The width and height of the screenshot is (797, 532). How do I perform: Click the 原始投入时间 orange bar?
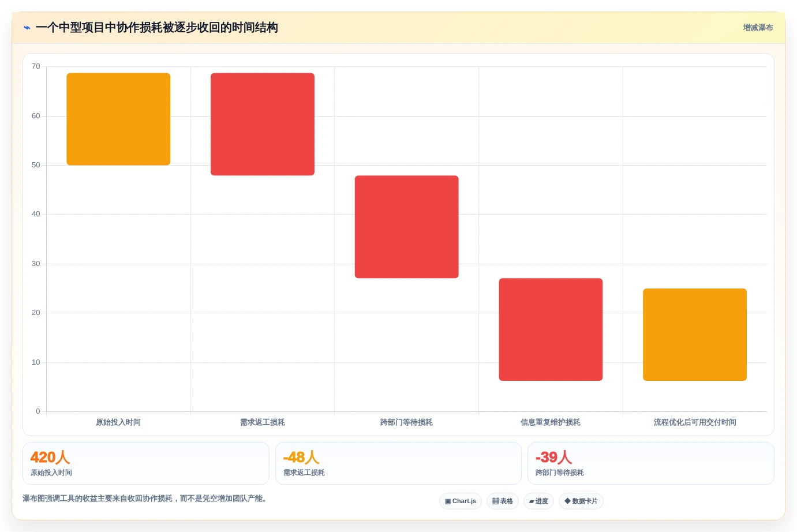(x=118, y=119)
